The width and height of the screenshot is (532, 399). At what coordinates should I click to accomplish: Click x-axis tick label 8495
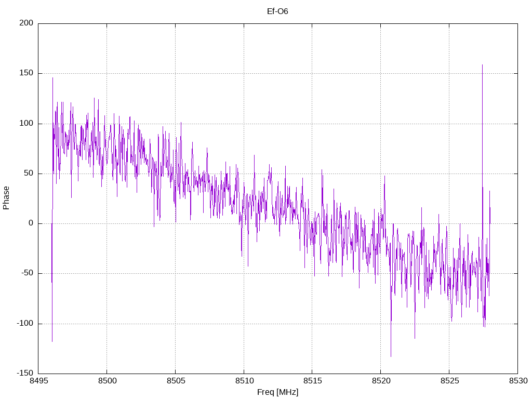(x=38, y=381)
